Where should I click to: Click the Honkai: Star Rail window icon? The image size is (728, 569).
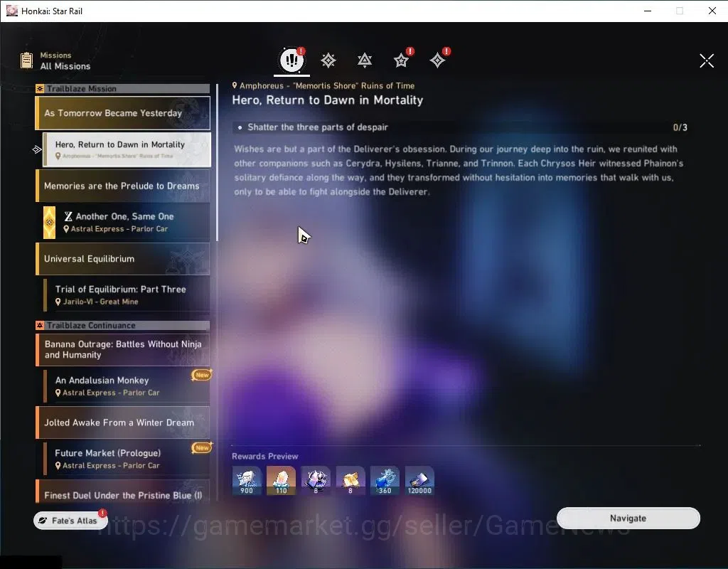tap(11, 11)
